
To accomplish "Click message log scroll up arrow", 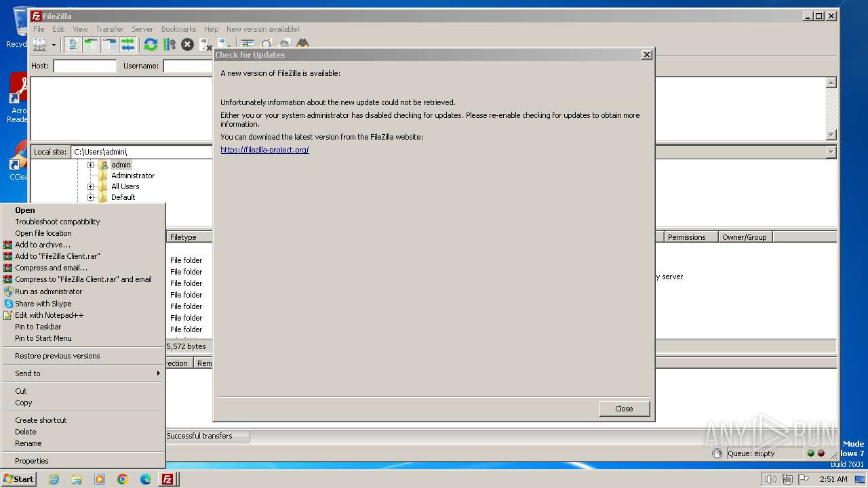I will (x=831, y=83).
